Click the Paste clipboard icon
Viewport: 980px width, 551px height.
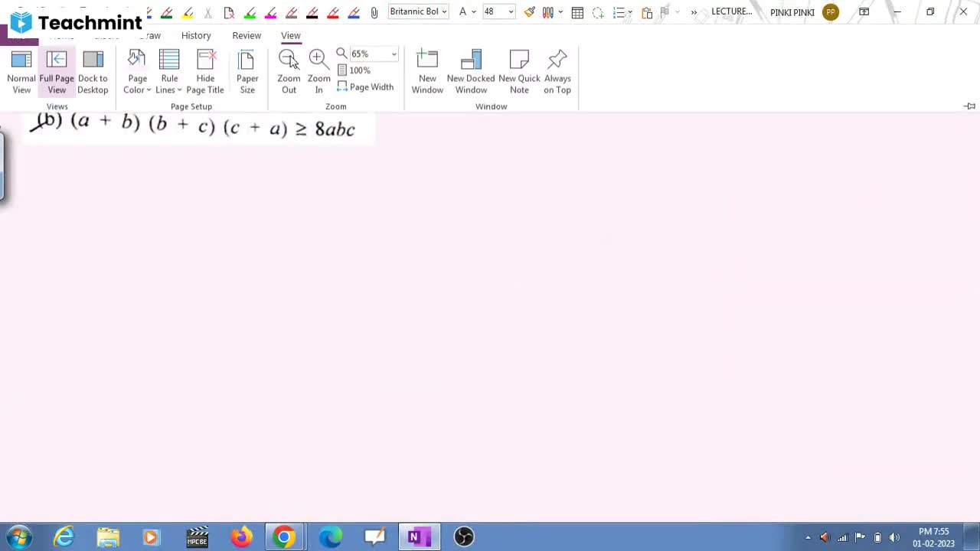(647, 12)
